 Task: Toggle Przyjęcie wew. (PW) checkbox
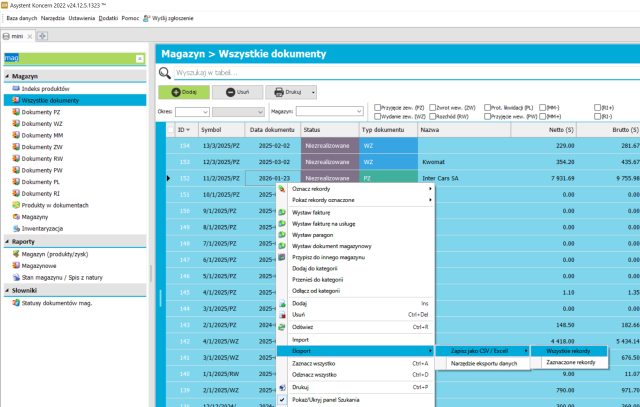[x=487, y=116]
